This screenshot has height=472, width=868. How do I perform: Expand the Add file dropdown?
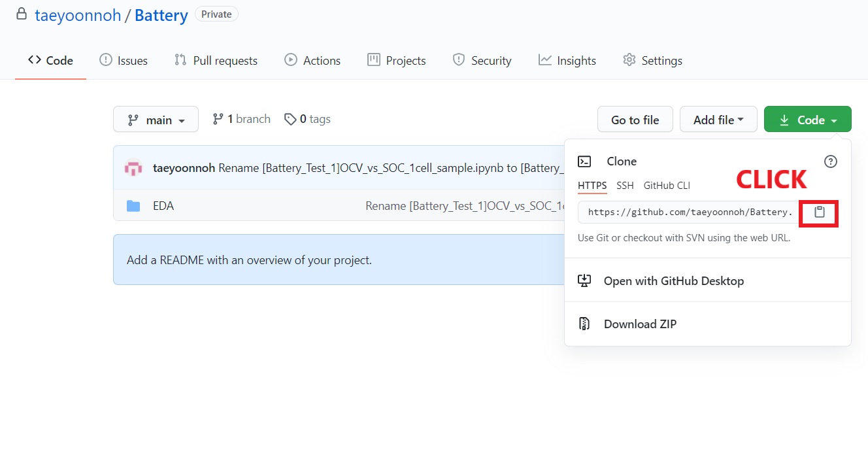click(x=718, y=120)
